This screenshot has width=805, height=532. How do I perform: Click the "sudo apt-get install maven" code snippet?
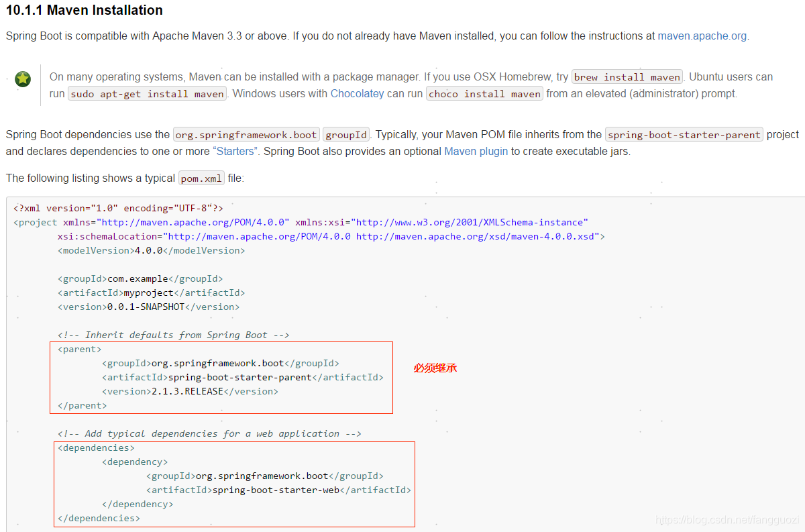tap(148, 94)
